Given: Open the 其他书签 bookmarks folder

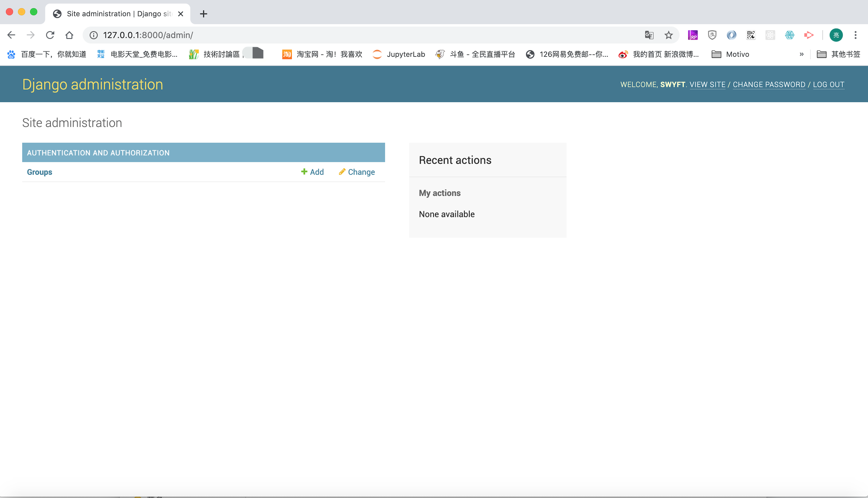Looking at the screenshot, I should point(838,54).
